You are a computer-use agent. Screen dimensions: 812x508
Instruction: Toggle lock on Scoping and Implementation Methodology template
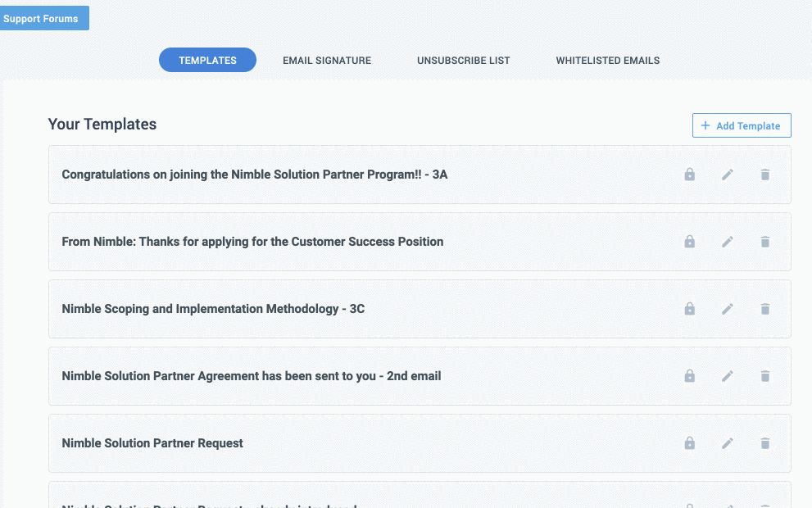(x=689, y=309)
